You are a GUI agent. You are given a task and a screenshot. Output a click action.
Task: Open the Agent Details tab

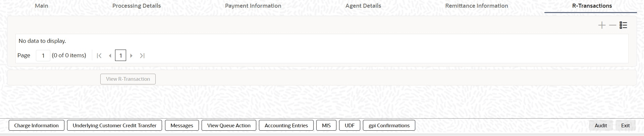pyautogui.click(x=363, y=6)
